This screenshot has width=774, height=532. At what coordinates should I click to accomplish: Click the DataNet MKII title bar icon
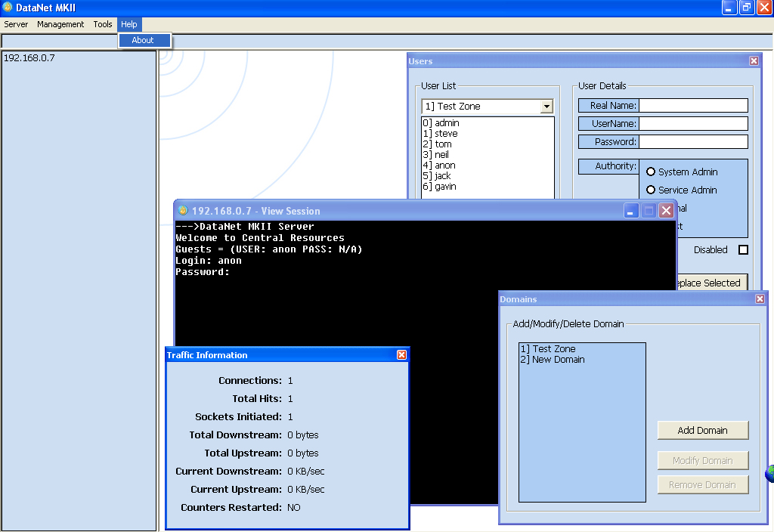pyautogui.click(x=8, y=8)
